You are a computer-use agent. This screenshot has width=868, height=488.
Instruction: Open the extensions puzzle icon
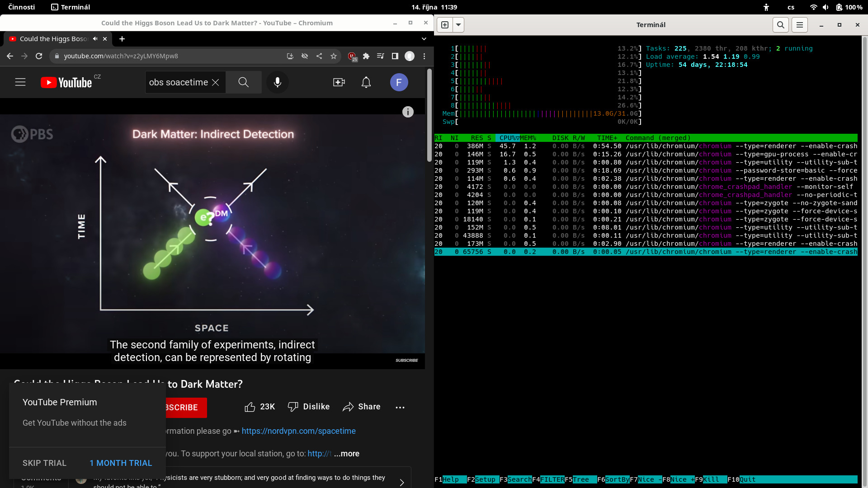point(366,56)
